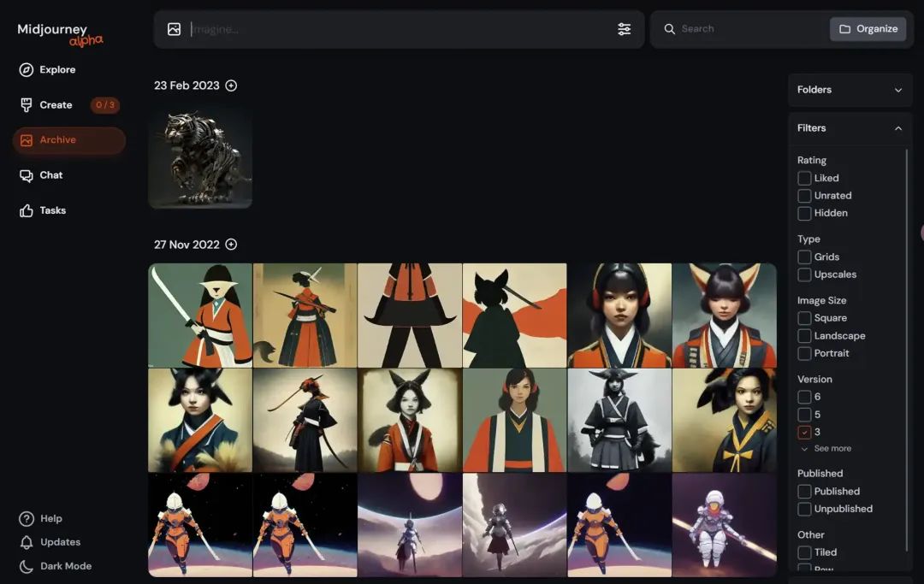Viewport: 924px width, 584px height.
Task: Go to the Create section
Action: pos(56,105)
